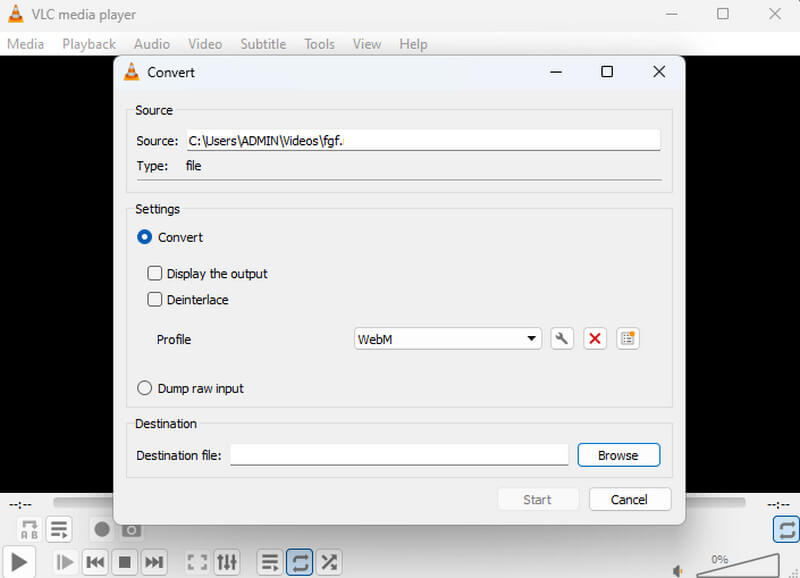
Task: Open extended settings equalizer icon
Action: click(227, 562)
